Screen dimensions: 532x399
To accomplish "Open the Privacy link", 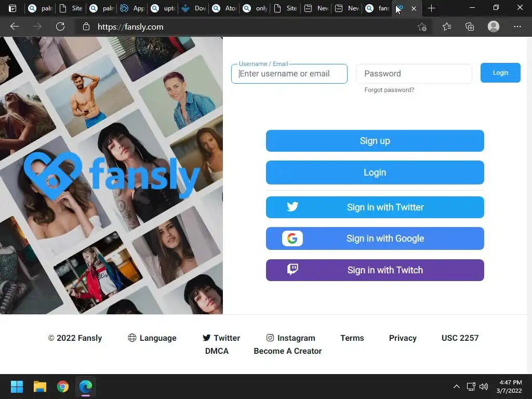I will tap(403, 338).
